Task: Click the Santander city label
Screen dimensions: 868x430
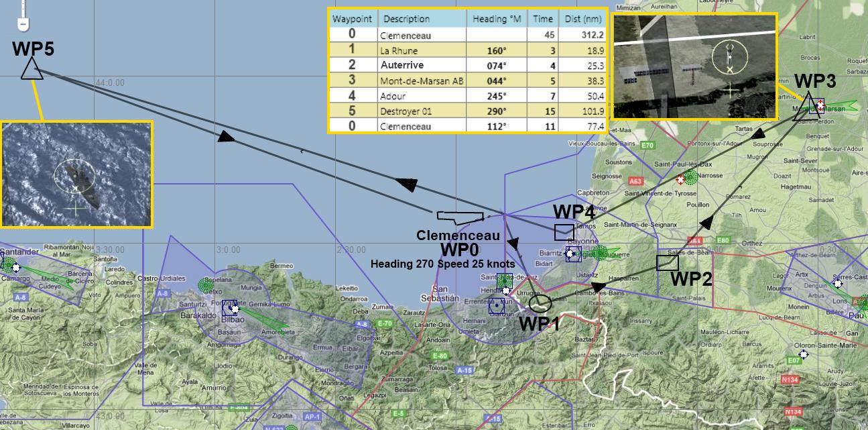Action: point(20,252)
